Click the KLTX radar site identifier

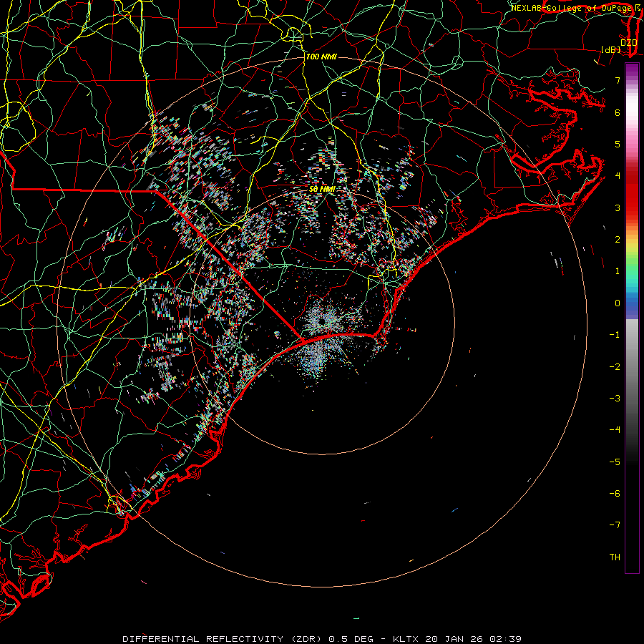pos(406,639)
